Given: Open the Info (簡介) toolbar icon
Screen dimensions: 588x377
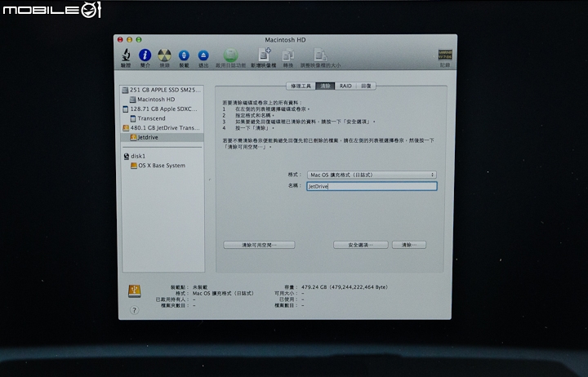Looking at the screenshot, I should point(145,55).
